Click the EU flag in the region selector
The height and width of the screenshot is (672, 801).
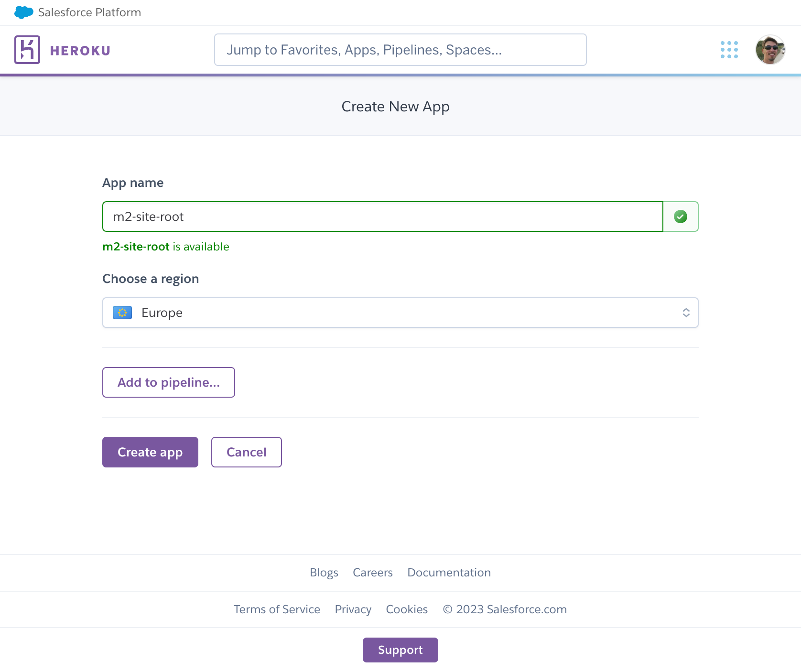(122, 312)
